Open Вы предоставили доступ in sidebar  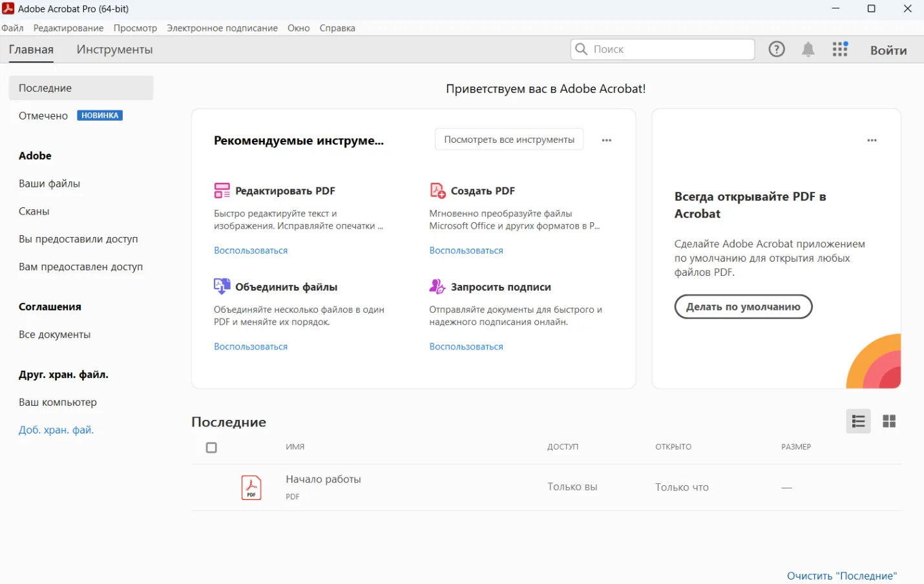pyautogui.click(x=78, y=239)
